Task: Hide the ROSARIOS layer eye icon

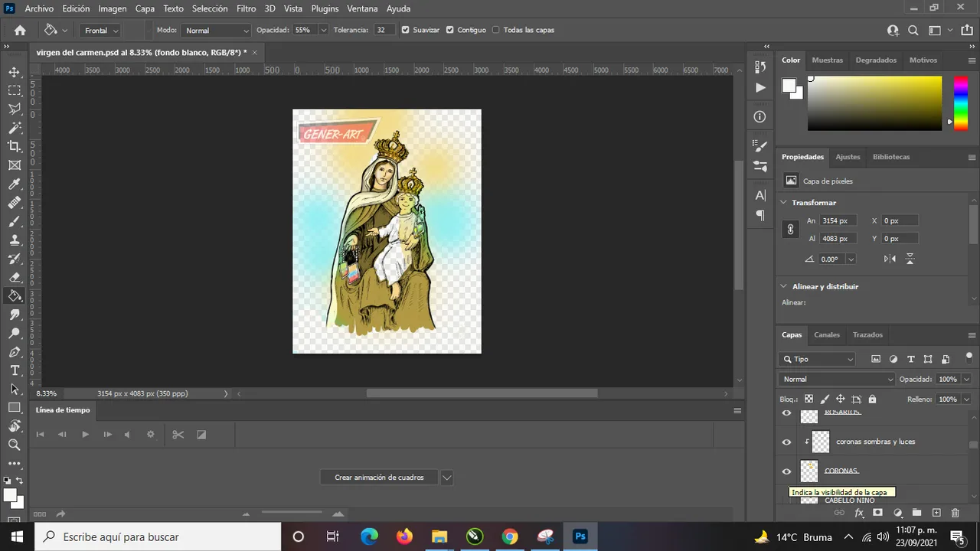Action: [786, 413]
